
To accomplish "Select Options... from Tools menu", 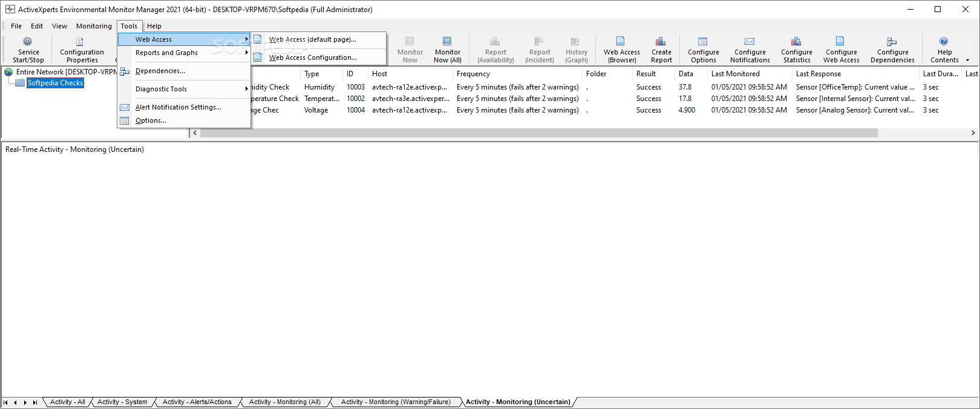I will (x=184, y=120).
